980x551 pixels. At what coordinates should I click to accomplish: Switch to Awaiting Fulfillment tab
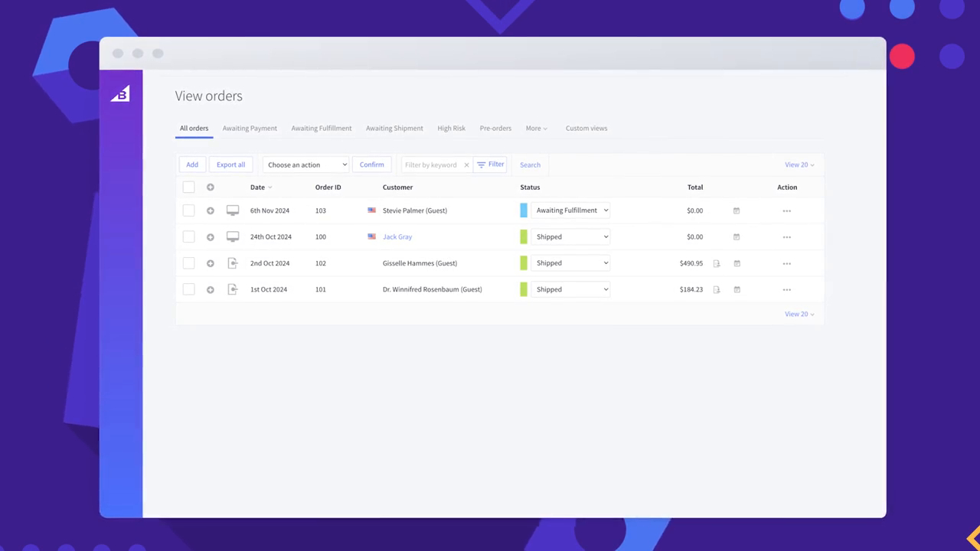pos(322,129)
